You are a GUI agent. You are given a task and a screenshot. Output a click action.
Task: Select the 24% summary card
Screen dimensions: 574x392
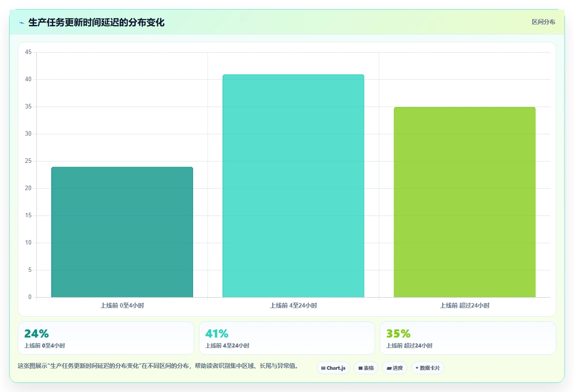tap(106, 338)
